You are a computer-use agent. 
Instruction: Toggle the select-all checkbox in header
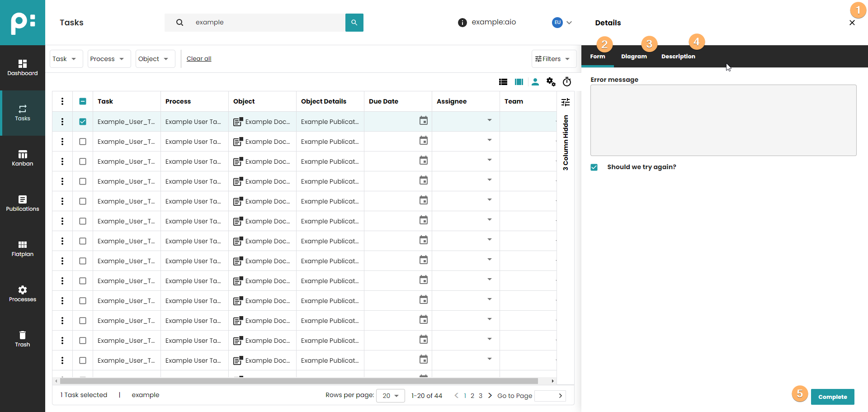[x=83, y=101]
